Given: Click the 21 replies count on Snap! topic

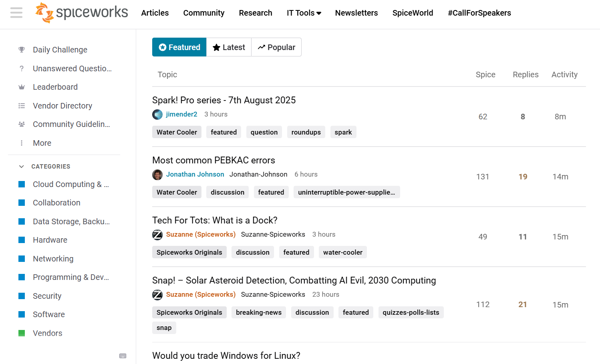Looking at the screenshot, I should click(x=523, y=304).
